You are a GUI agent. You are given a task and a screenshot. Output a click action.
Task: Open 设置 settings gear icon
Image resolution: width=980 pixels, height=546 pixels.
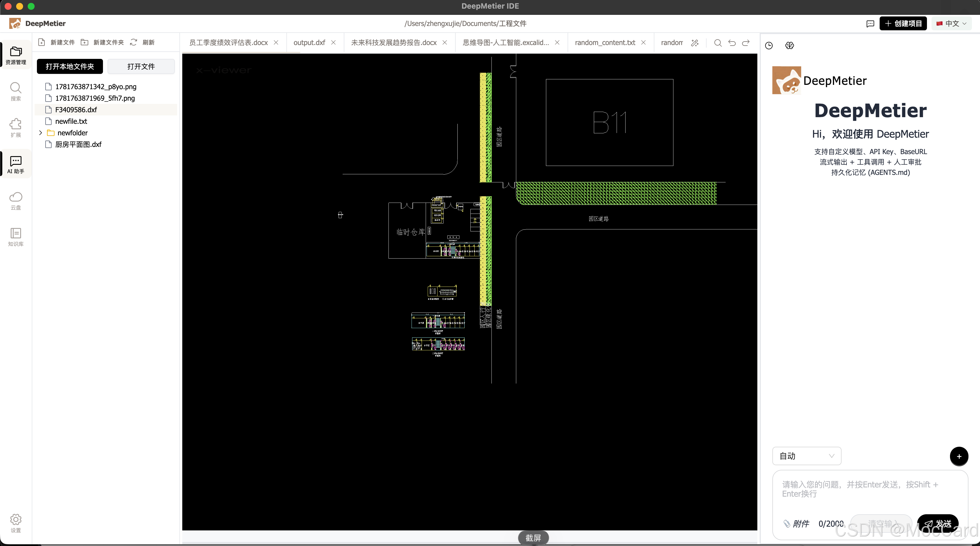(x=16, y=523)
